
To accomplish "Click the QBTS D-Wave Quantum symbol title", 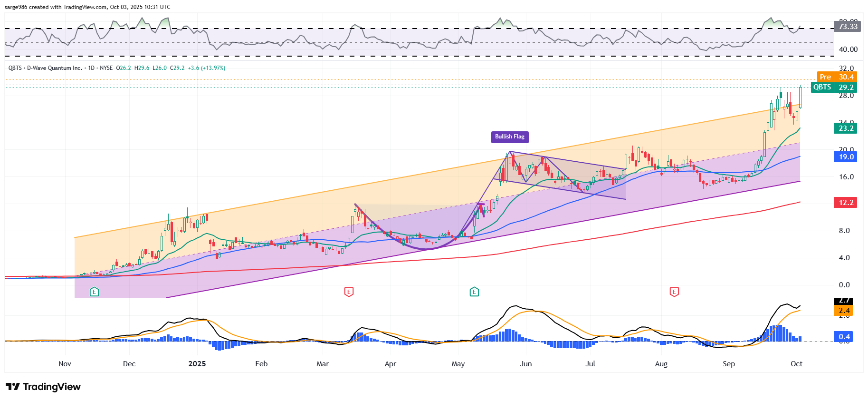I will 45,68.
